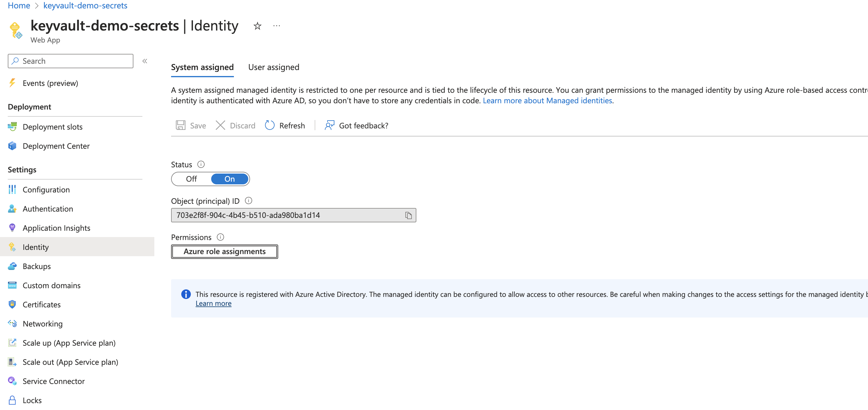Image resolution: width=868 pixels, height=410 pixels.
Task: Click in the sidebar Search box
Action: click(x=70, y=61)
